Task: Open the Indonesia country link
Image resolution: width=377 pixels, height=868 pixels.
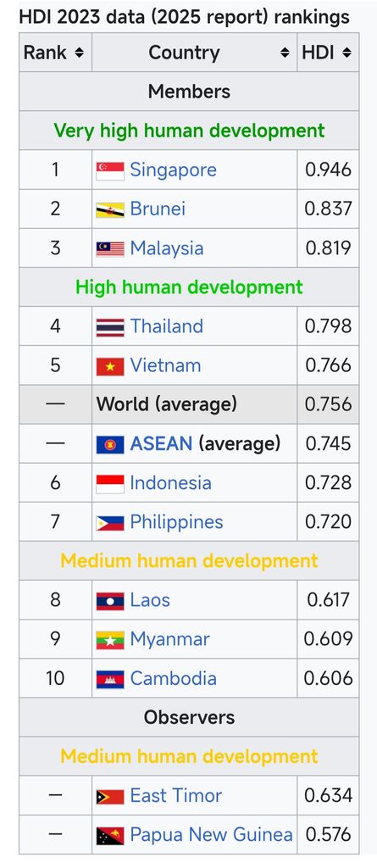Action: pyautogui.click(x=170, y=482)
